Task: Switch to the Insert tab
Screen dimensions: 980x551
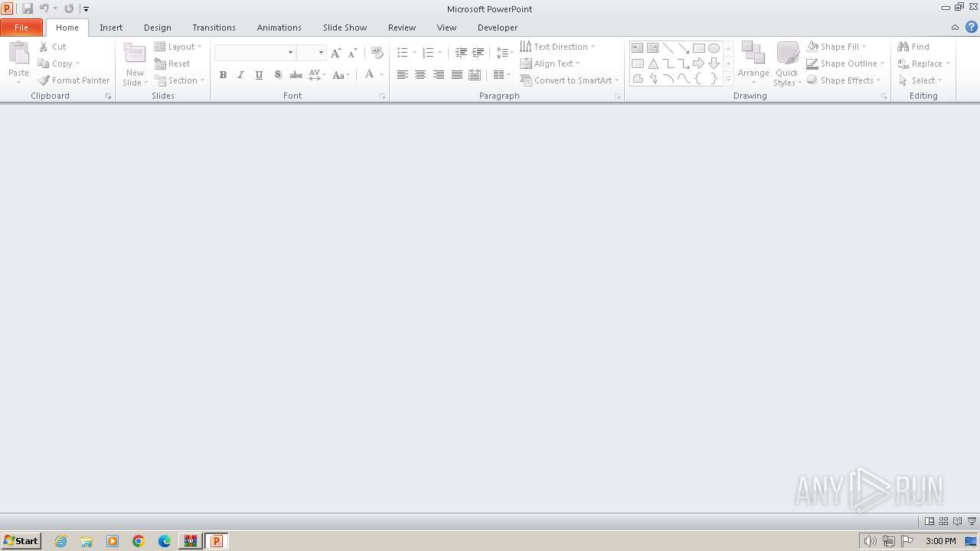Action: click(111, 28)
